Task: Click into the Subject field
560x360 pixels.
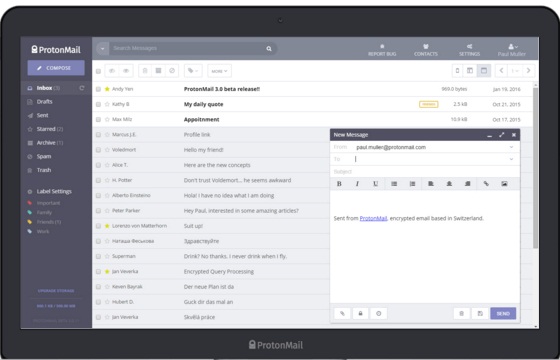Action: pyautogui.click(x=425, y=172)
